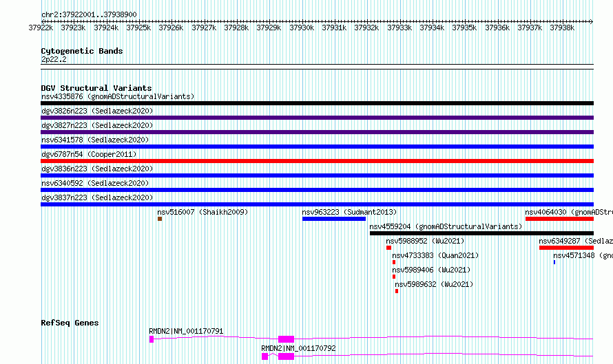Viewport: 613px width, 364px height.
Task: Click the 37925k ruler tick label
Action: coord(138,28)
